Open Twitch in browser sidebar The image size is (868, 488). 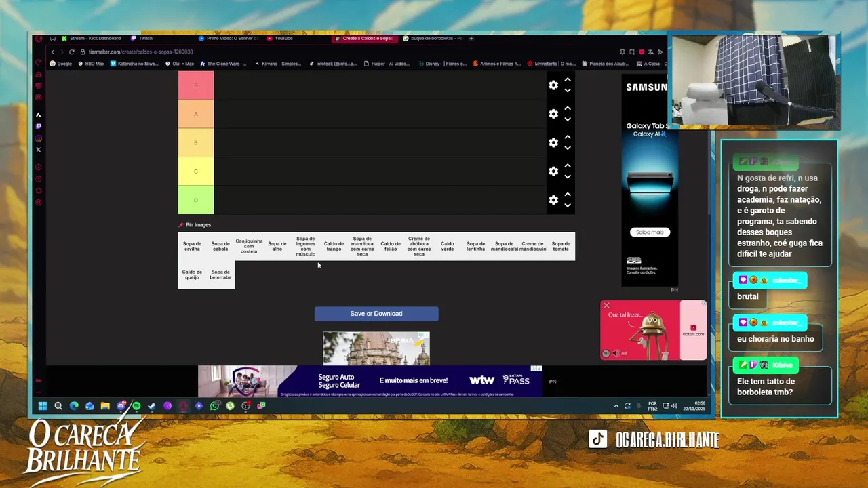[38, 126]
